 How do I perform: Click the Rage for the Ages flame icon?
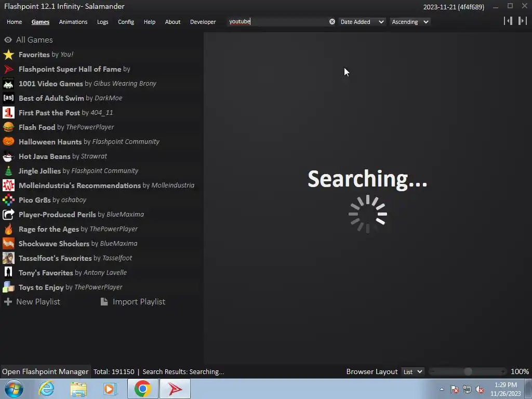[x=8, y=229]
